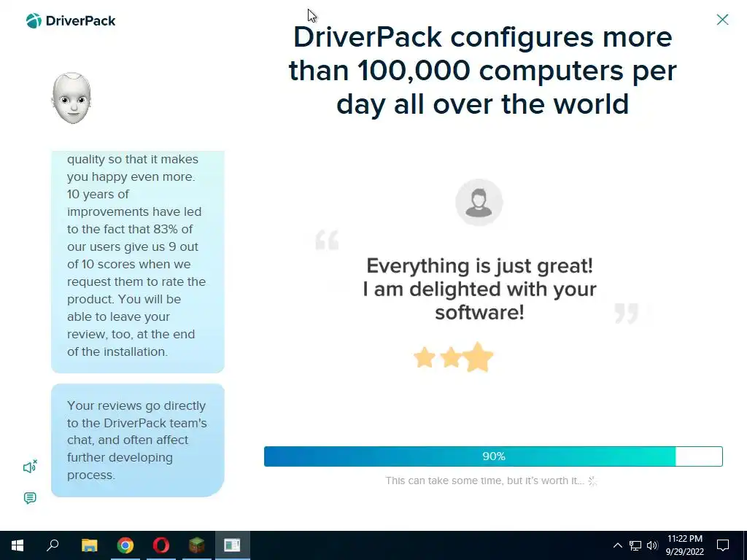The height and width of the screenshot is (560, 747).
Task: Click chat bubble about 83% of users
Action: (138, 262)
